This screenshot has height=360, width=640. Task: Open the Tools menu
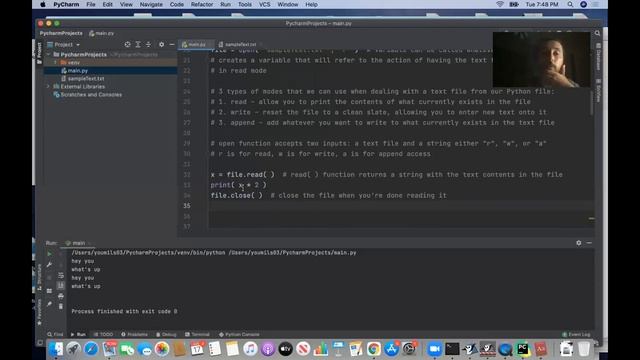pos(244,4)
